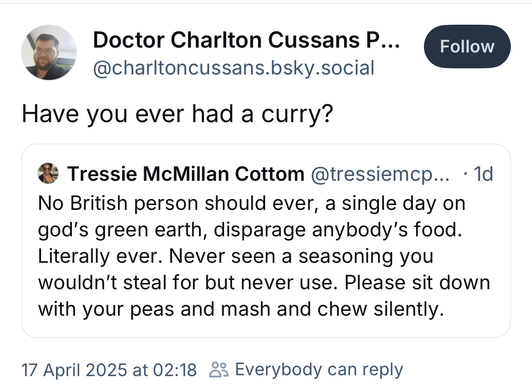
Task: Click the quoted line starting No British person
Action: (x=251, y=203)
